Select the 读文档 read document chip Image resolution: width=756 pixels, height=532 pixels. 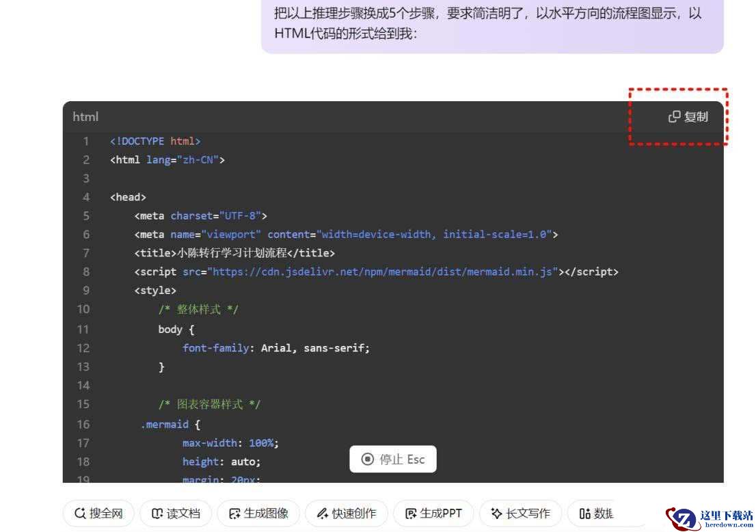tap(176, 513)
